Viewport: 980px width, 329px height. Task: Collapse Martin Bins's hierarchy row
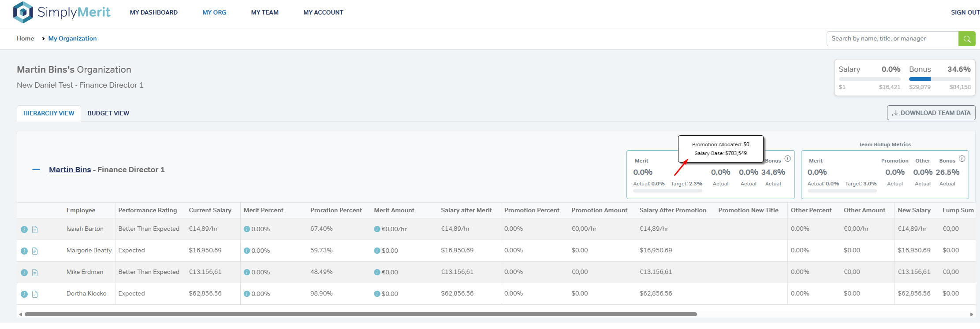tap(36, 170)
